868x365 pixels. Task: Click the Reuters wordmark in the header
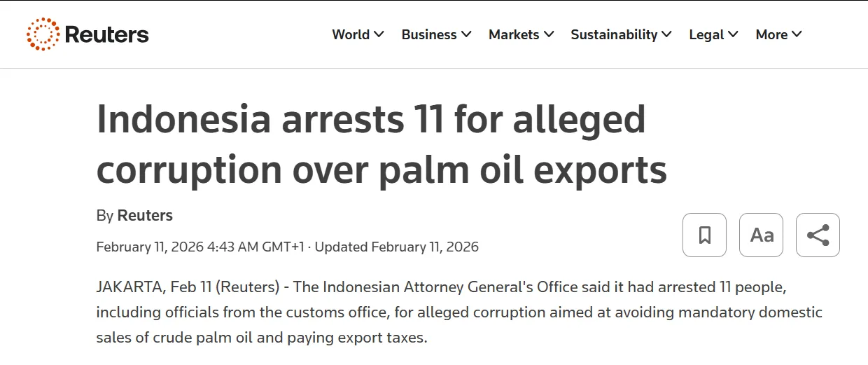106,34
